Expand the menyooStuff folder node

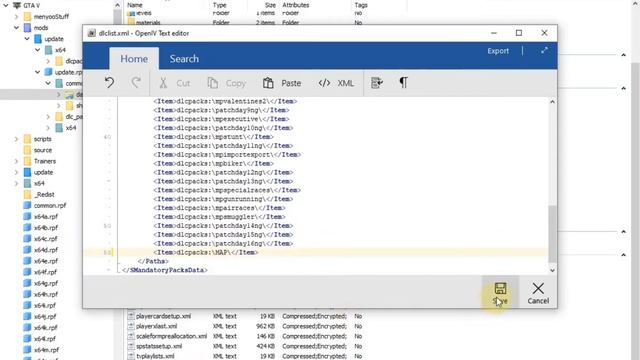pyautogui.click(x=16, y=17)
